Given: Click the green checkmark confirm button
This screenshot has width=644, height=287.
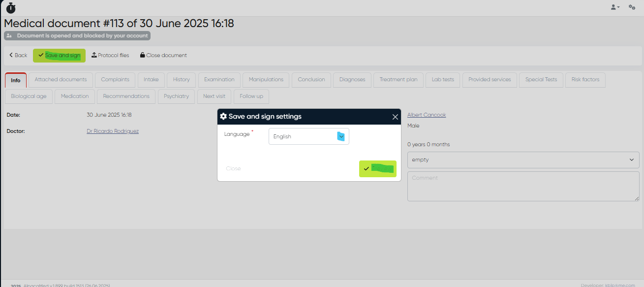Looking at the screenshot, I should tap(377, 169).
